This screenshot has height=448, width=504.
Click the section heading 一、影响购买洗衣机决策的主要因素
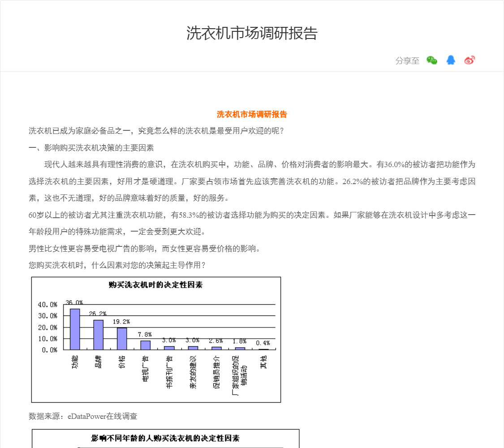click(91, 148)
